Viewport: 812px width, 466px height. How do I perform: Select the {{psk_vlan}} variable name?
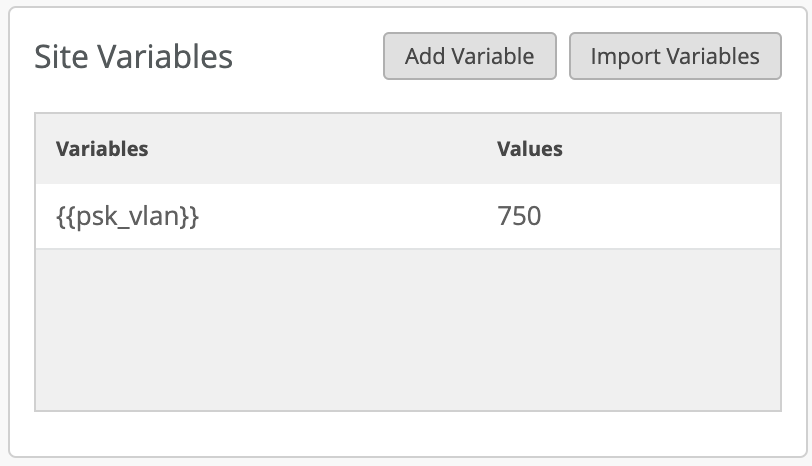127,216
